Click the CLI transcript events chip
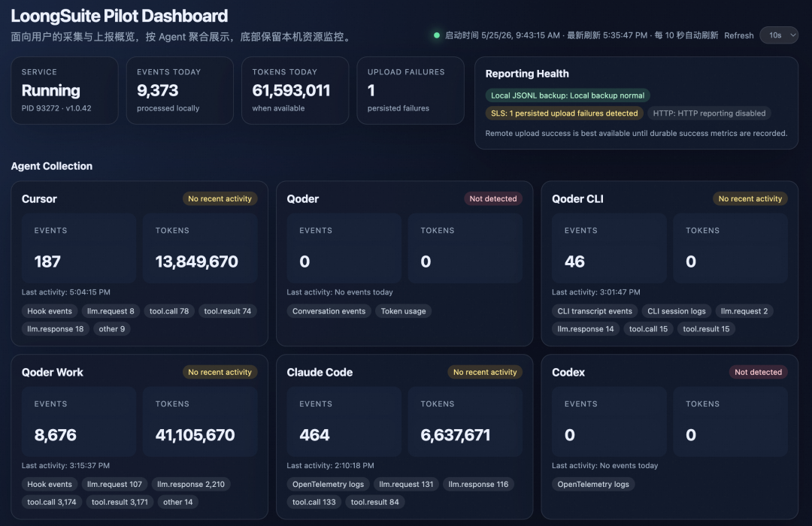Viewport: 812px width, 526px height. 595,311
